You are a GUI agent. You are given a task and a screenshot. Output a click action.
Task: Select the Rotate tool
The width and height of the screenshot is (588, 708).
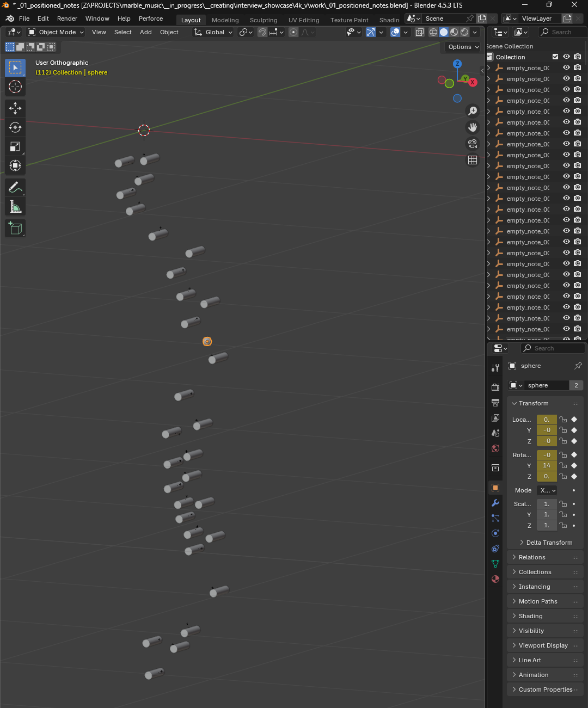click(x=15, y=127)
